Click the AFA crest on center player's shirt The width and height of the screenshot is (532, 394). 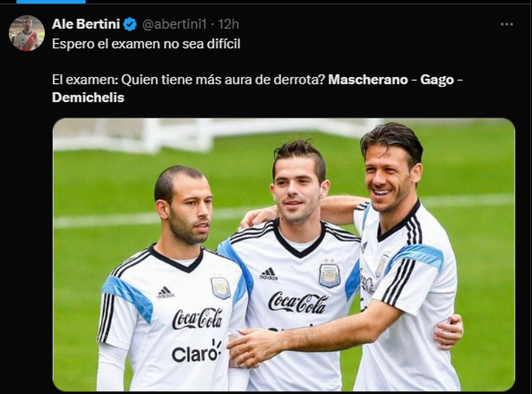[x=329, y=275]
